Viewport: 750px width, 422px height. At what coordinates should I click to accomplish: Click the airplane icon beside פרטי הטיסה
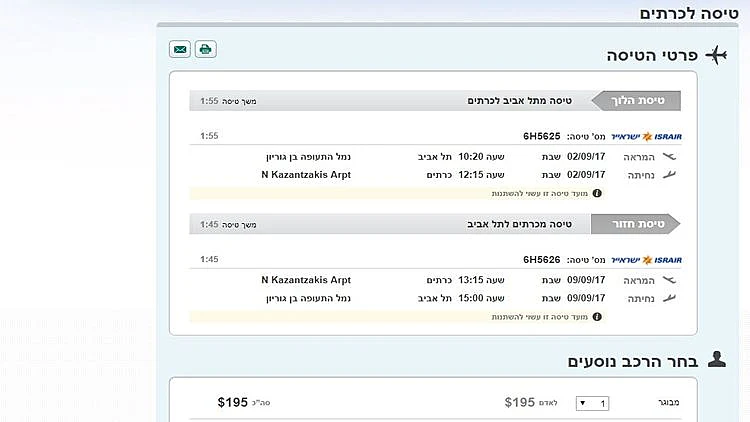pyautogui.click(x=716, y=55)
